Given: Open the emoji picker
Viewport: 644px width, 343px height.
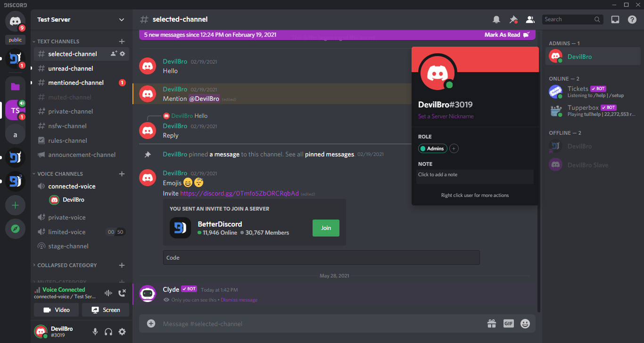Looking at the screenshot, I should [x=525, y=324].
